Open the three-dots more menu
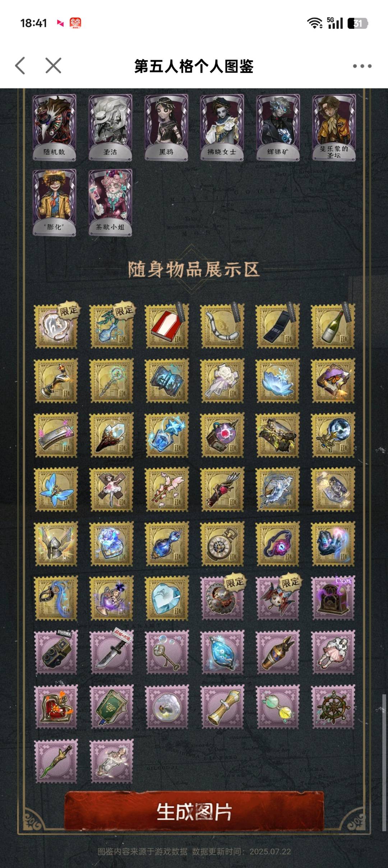 pos(362,66)
